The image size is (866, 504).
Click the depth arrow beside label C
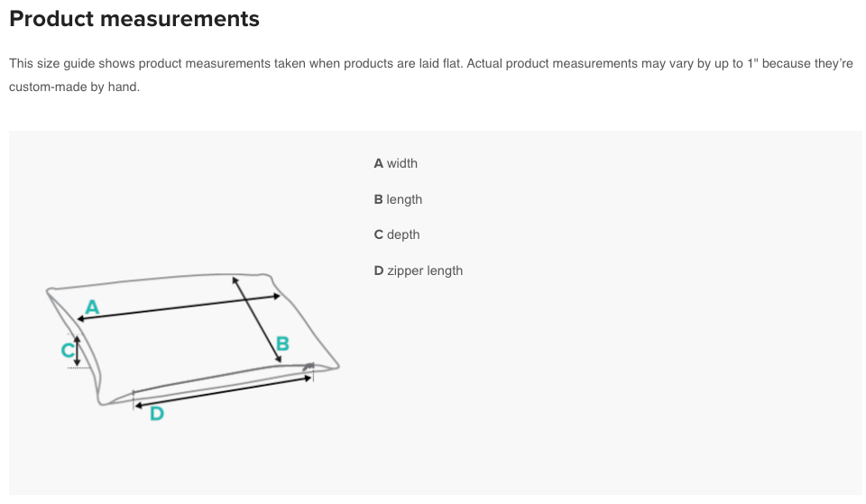tap(78, 351)
